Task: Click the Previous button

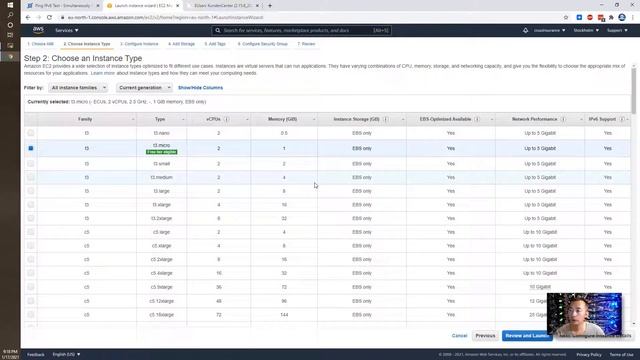Action: point(485,336)
